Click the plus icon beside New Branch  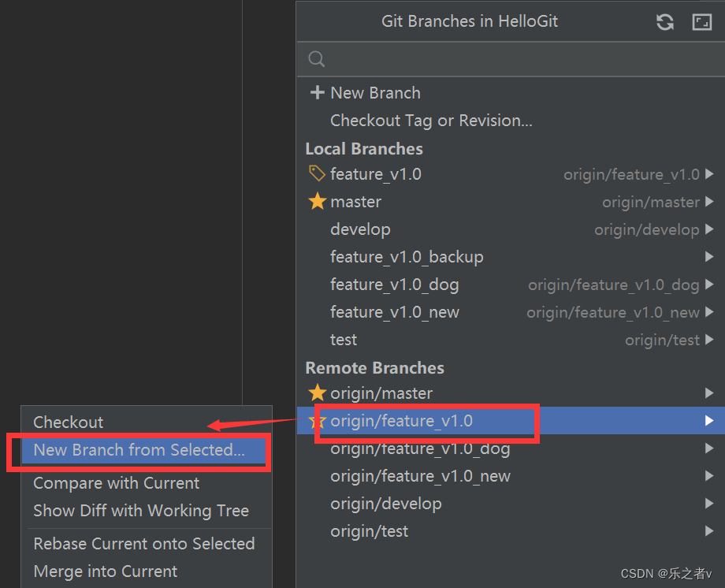coord(317,92)
